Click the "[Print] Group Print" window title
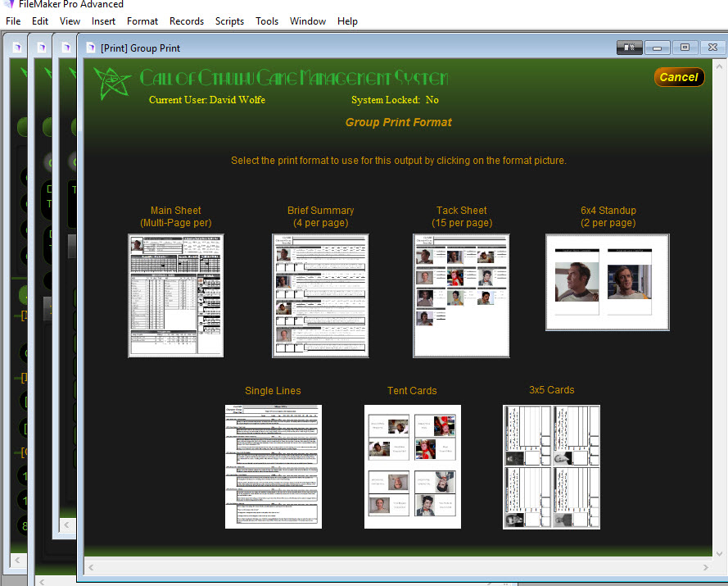 tap(140, 48)
